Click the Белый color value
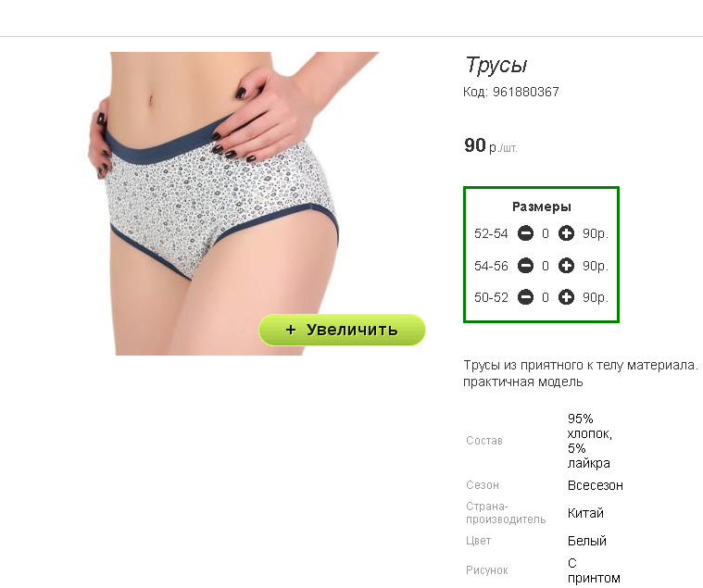The height and width of the screenshot is (588, 703). point(587,541)
